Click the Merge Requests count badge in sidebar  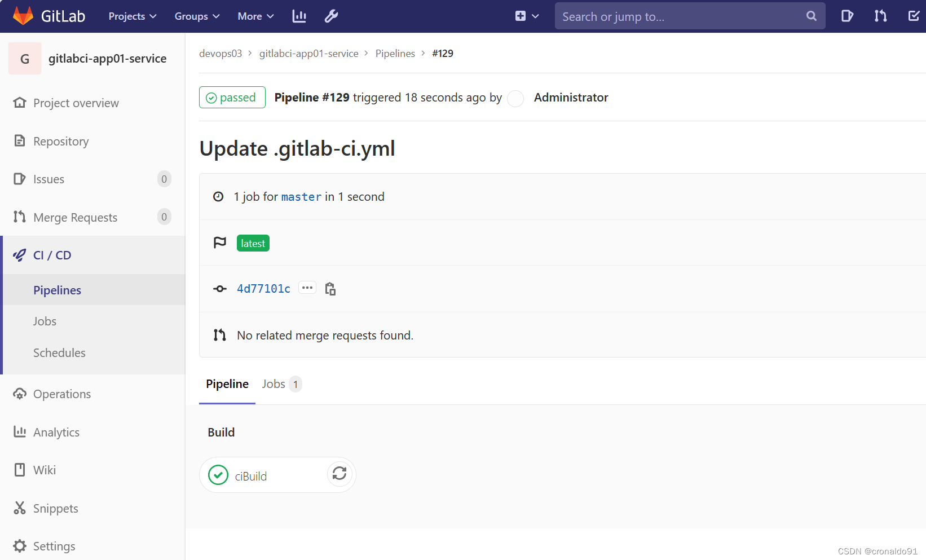click(x=164, y=217)
